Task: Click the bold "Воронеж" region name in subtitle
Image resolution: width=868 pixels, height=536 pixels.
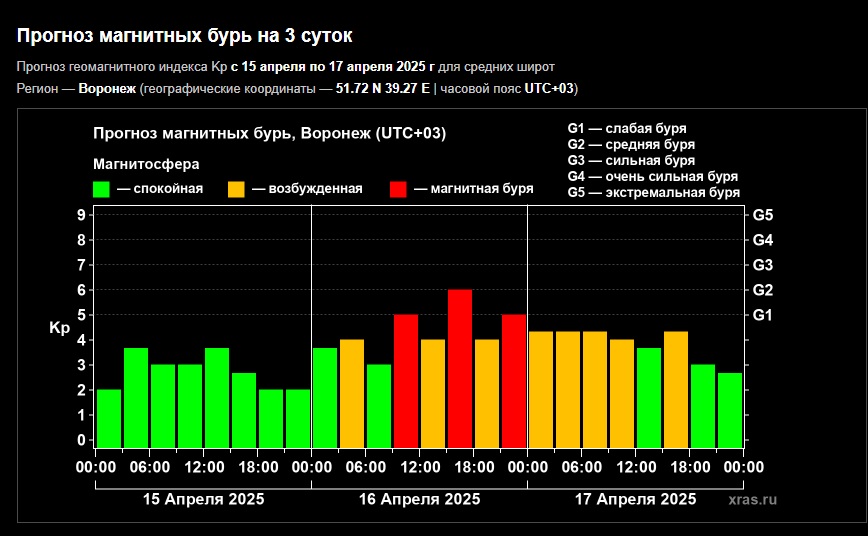Action: pyautogui.click(x=107, y=88)
